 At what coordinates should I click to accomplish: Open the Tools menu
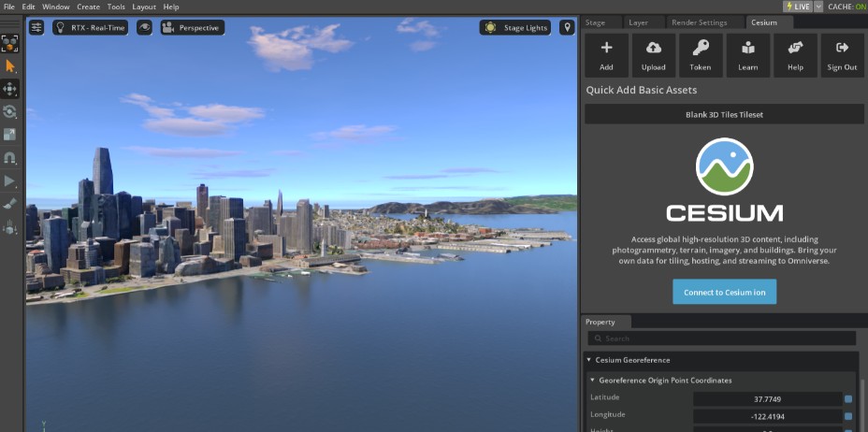click(x=116, y=7)
